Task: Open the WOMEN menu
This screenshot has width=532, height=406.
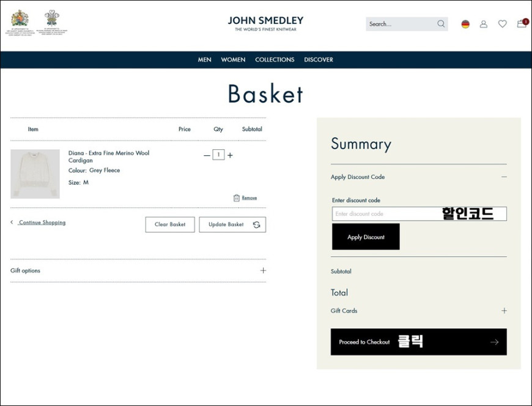Action: pyautogui.click(x=233, y=60)
